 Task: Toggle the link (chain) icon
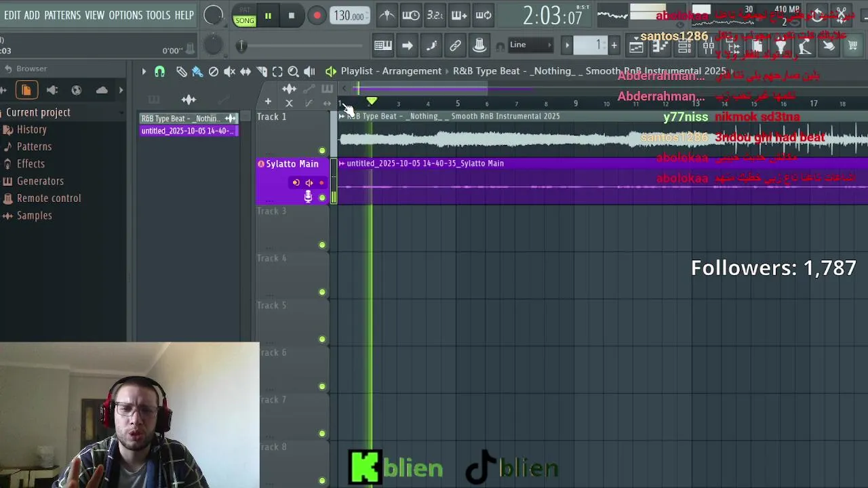[455, 45]
